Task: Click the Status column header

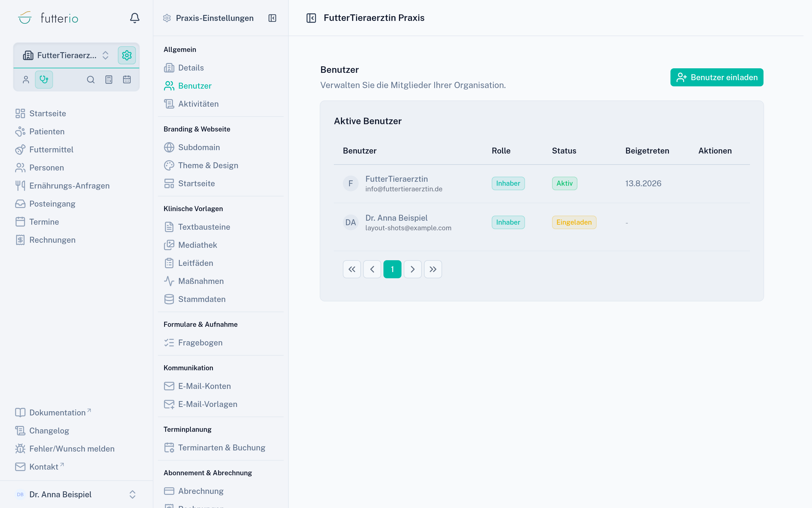Action: (564, 151)
